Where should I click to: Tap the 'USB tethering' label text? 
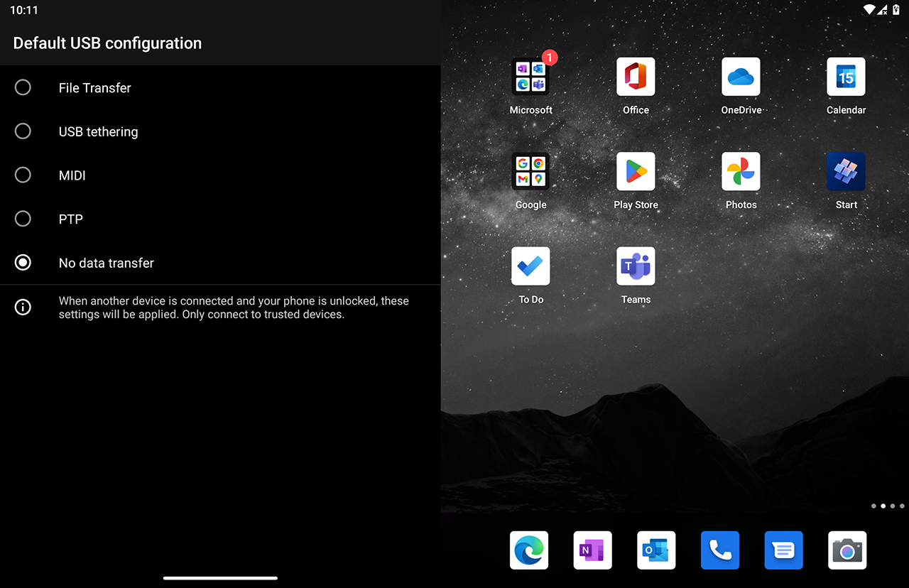click(99, 132)
